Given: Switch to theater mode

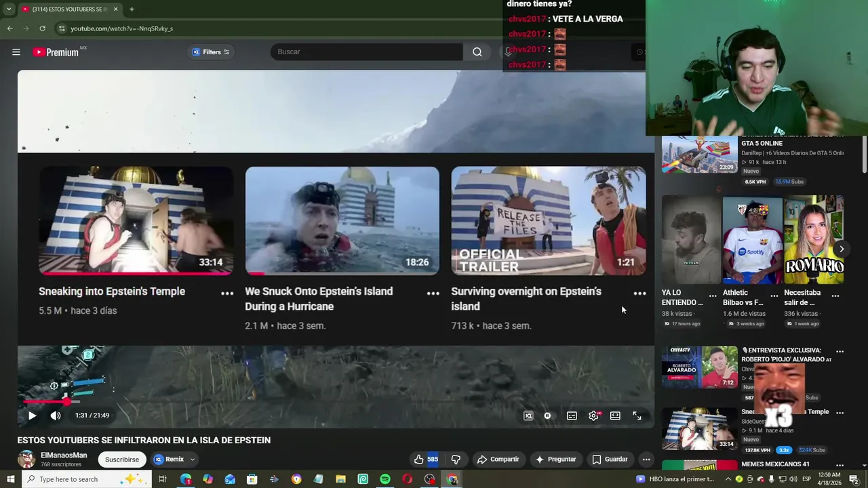Looking at the screenshot, I should pyautogui.click(x=615, y=416).
